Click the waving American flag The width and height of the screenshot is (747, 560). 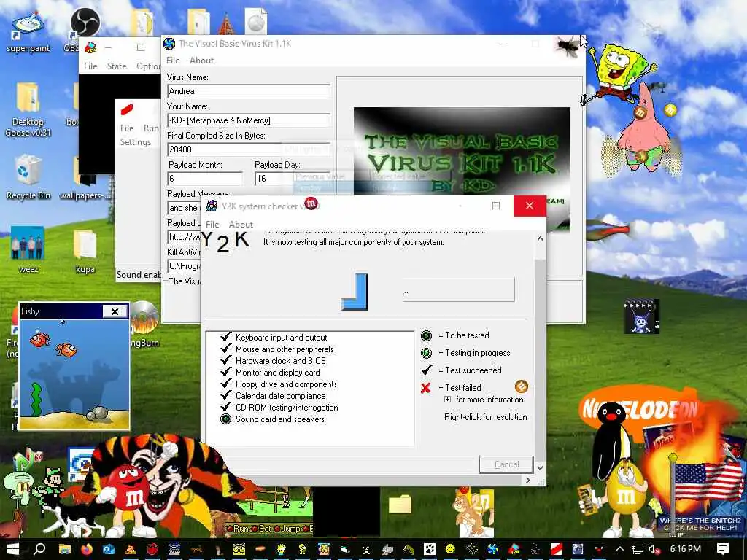pyautogui.click(x=709, y=481)
